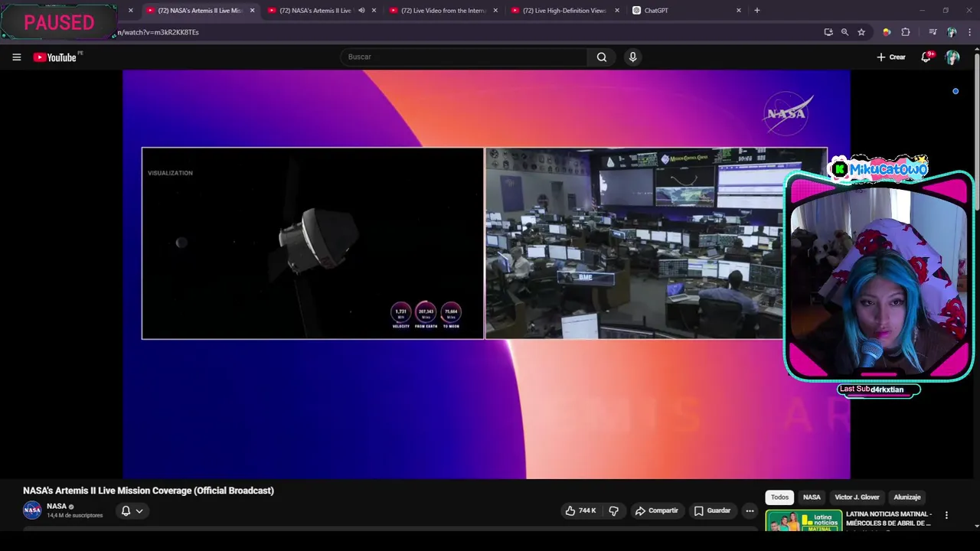Click the Crear button
This screenshot has width=980, height=551.
tap(891, 57)
